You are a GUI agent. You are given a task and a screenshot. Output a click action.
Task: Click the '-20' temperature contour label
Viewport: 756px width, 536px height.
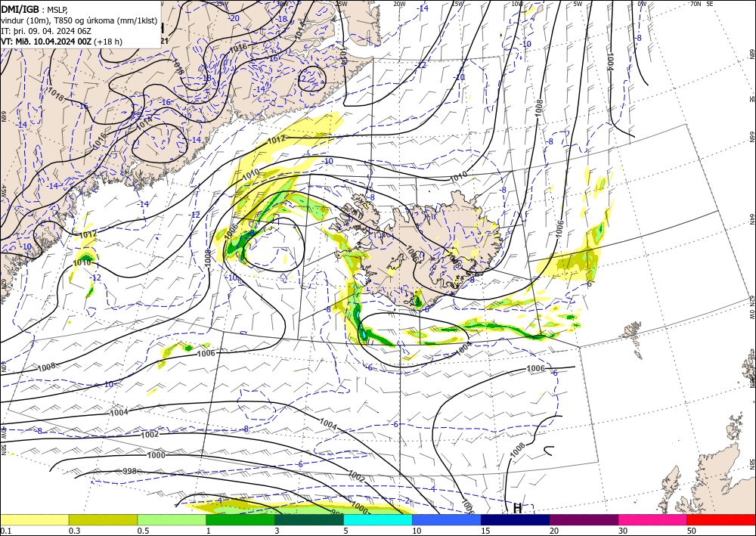coord(234,18)
